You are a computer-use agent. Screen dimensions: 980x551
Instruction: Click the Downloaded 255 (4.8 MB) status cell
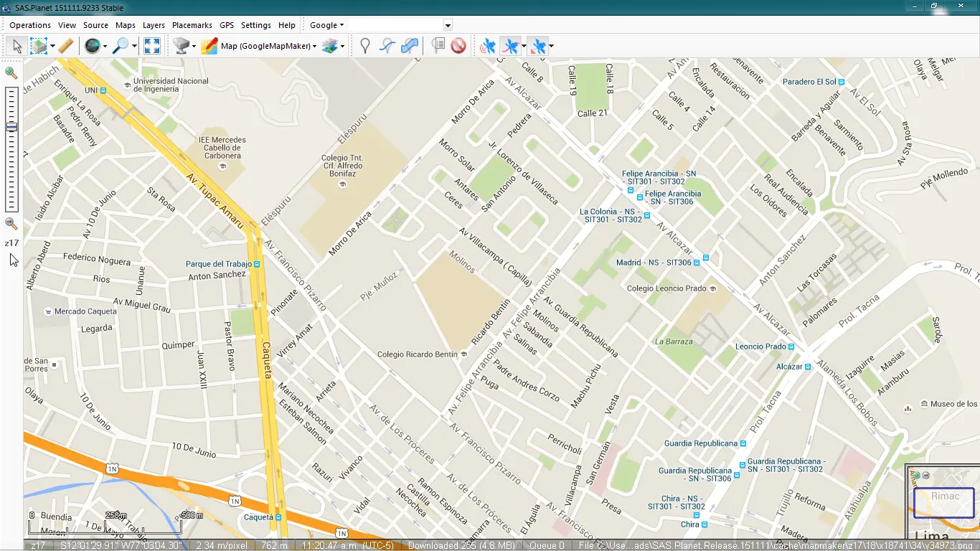point(461,545)
